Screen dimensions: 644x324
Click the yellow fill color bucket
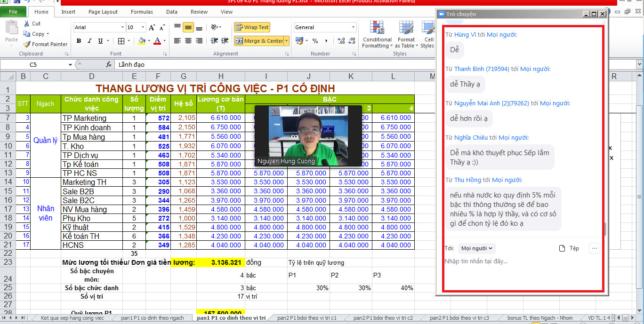(x=142, y=41)
